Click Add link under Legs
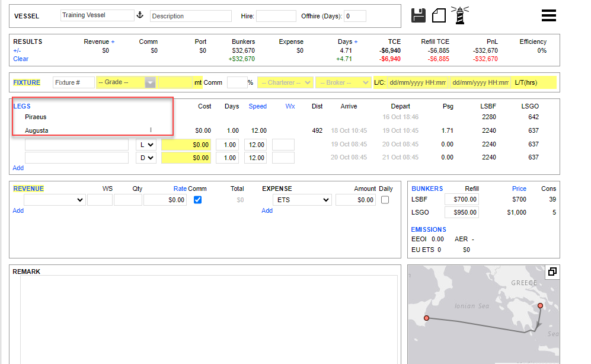This screenshot has width=591, height=364. tap(18, 168)
